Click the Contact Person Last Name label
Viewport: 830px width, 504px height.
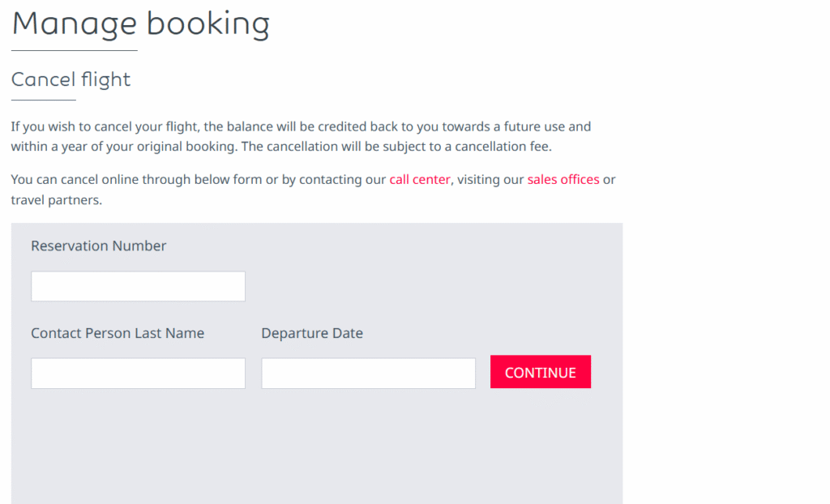[118, 333]
